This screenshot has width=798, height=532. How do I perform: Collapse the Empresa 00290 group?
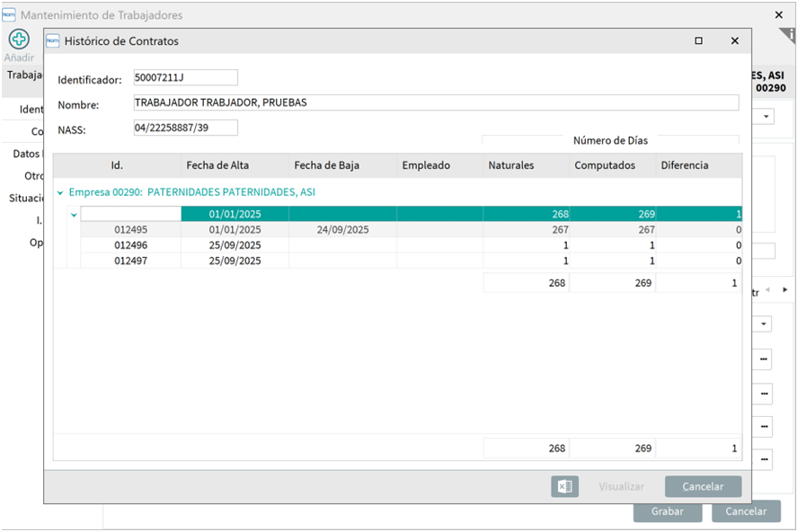coord(60,192)
